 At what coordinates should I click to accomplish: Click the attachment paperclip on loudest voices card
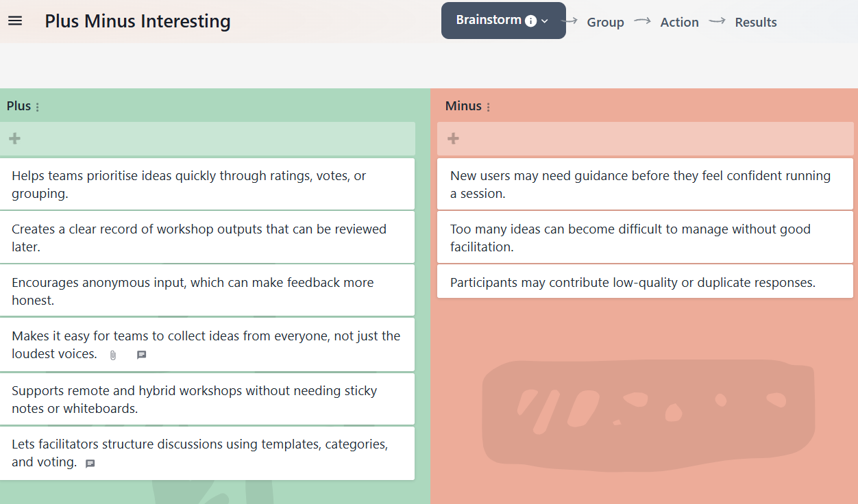(x=113, y=355)
